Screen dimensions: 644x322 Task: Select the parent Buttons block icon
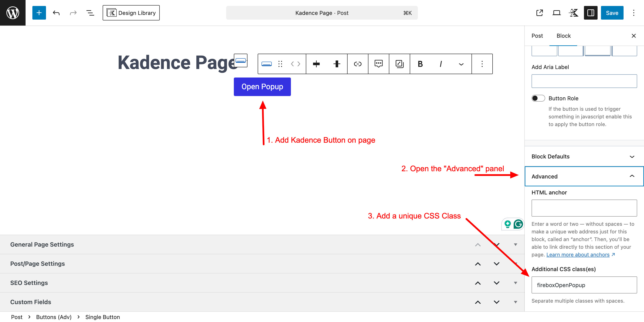tap(240, 60)
